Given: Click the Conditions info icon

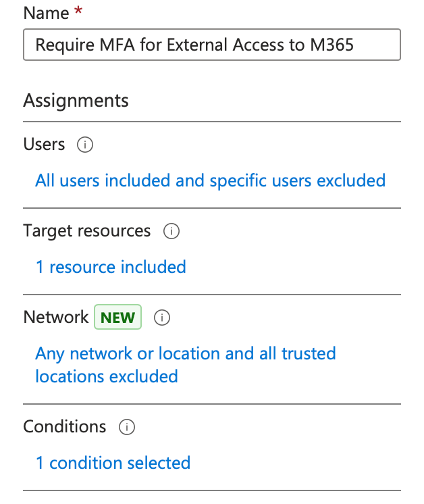Looking at the screenshot, I should [126, 427].
